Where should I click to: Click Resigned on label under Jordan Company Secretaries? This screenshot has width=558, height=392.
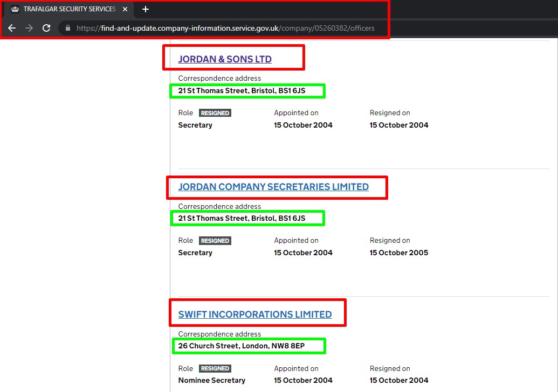click(x=390, y=240)
